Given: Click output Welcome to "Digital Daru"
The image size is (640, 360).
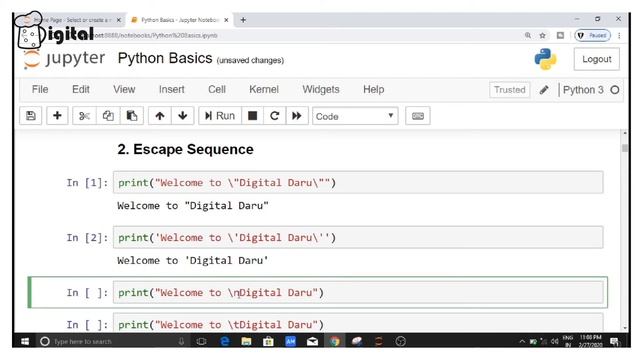Looking at the screenshot, I should [193, 206].
